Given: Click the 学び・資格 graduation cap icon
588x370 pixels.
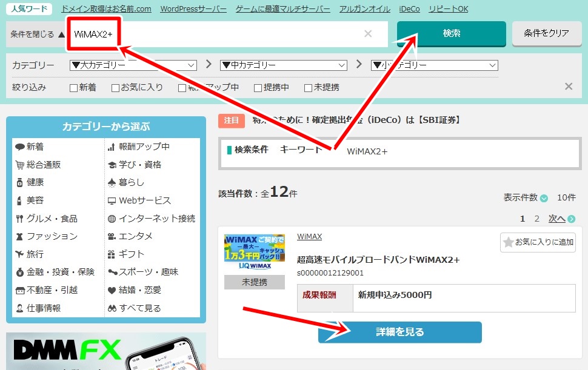Looking at the screenshot, I should (x=112, y=165).
